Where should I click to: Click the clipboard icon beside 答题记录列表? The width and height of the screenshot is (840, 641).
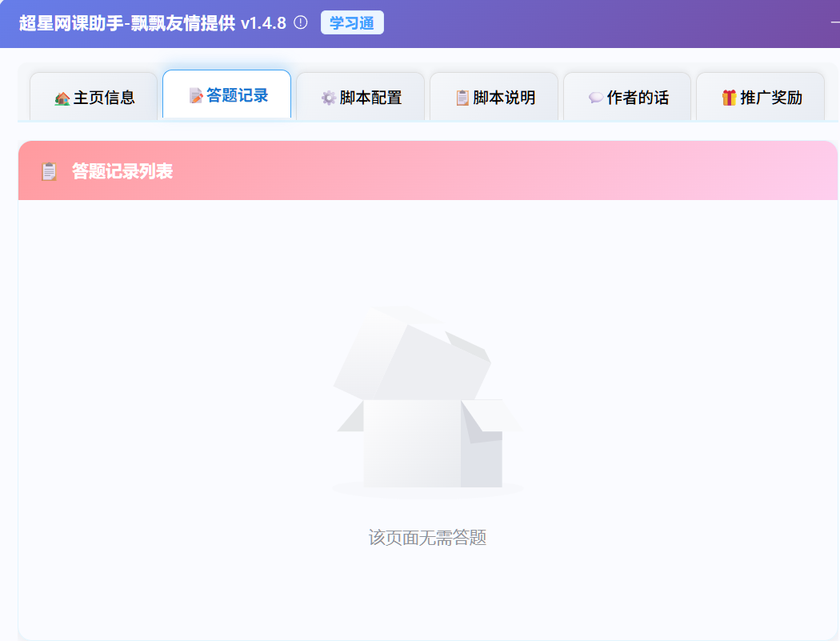(x=47, y=170)
